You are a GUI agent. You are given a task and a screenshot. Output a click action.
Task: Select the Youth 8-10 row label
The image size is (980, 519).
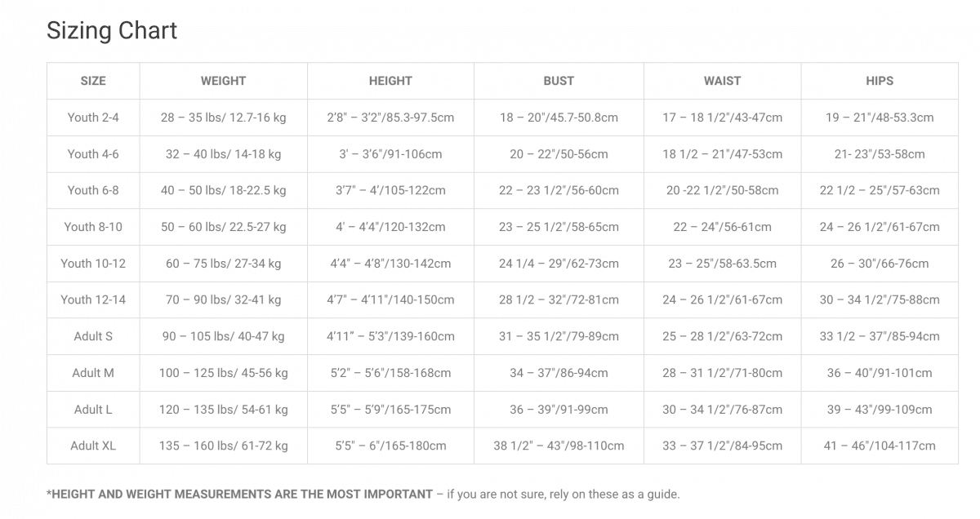point(93,227)
